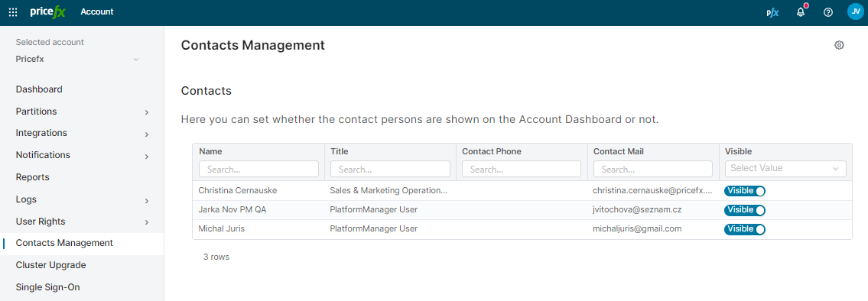868x301 pixels.
Task: Click the 3 rows count text
Action: [216, 257]
